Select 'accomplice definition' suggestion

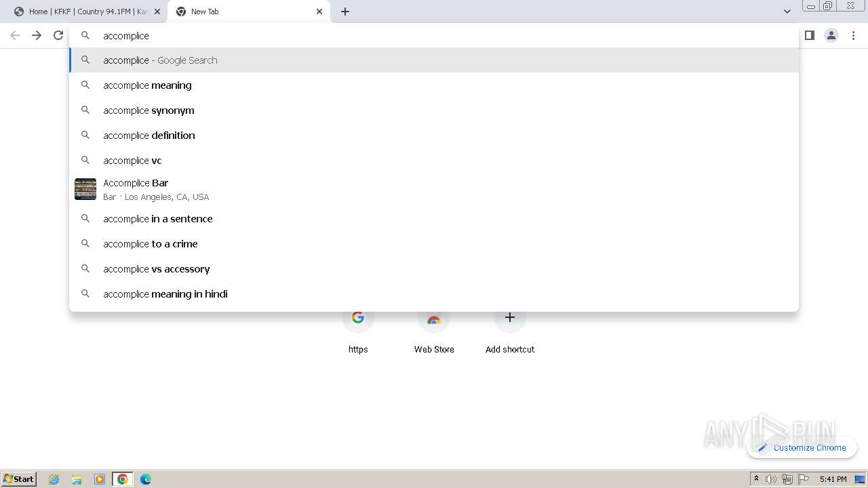coord(434,135)
